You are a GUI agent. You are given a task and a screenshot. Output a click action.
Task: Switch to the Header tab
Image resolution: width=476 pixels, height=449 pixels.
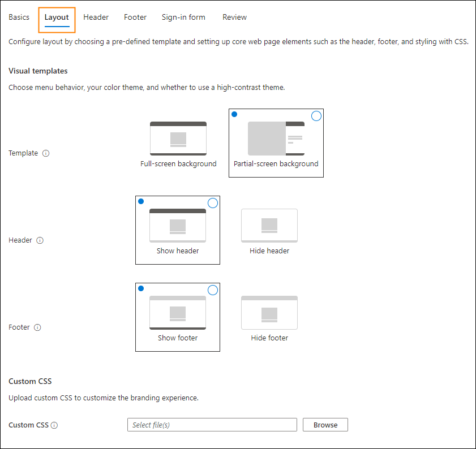pos(96,18)
